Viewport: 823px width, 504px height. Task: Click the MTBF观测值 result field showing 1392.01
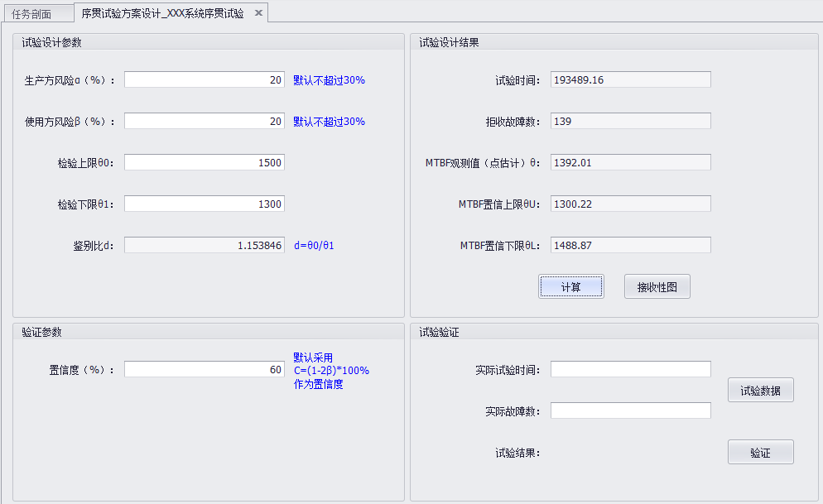click(x=630, y=161)
